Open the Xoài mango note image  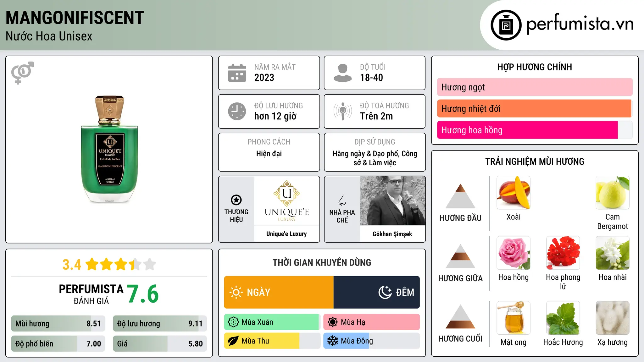point(514,193)
